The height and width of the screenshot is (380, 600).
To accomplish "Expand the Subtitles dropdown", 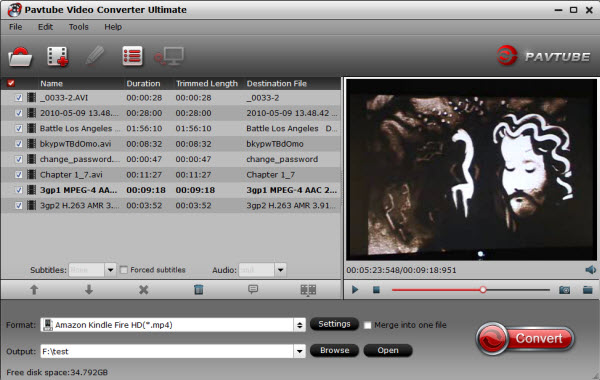I will pyautogui.click(x=110, y=270).
